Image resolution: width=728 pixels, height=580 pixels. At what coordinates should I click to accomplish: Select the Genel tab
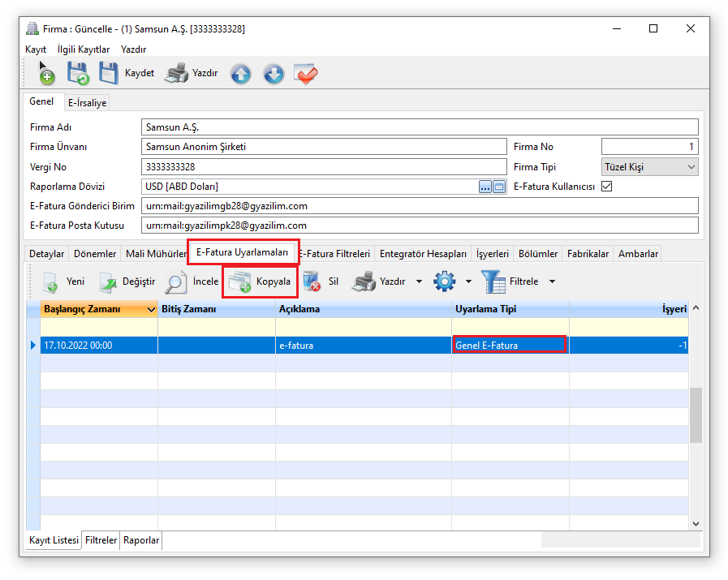pos(41,101)
